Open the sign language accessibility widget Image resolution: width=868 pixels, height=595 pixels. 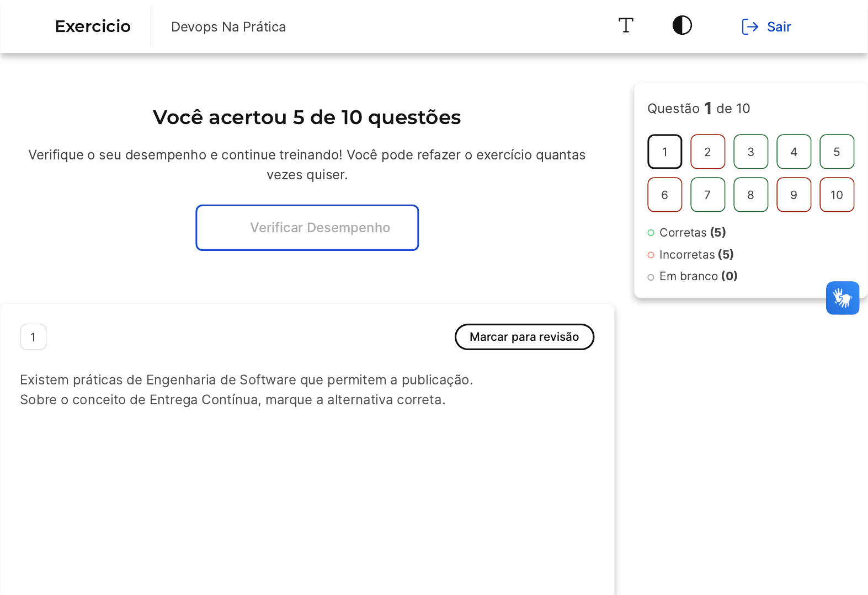point(842,298)
